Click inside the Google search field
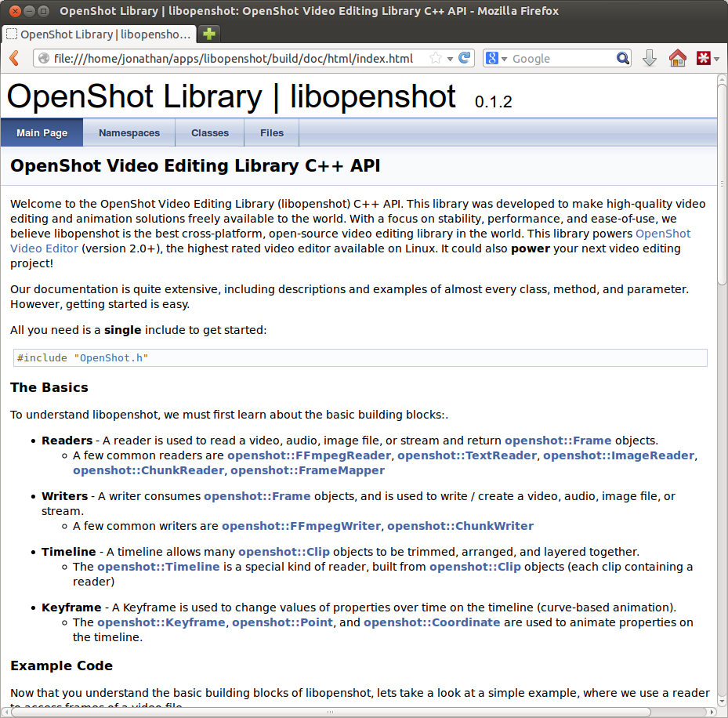Image resolution: width=728 pixels, height=718 pixels. pos(561,59)
